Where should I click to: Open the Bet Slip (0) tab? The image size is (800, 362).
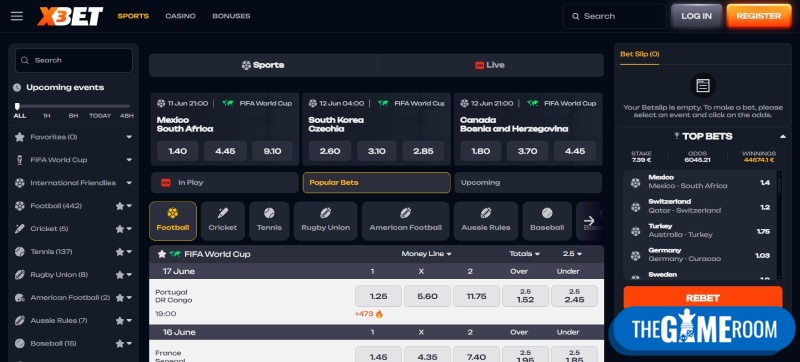pos(640,54)
